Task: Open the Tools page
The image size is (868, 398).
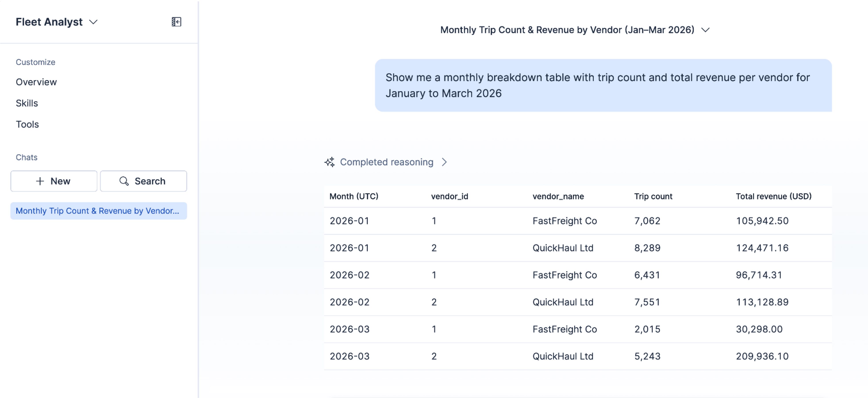Action: pyautogui.click(x=27, y=124)
